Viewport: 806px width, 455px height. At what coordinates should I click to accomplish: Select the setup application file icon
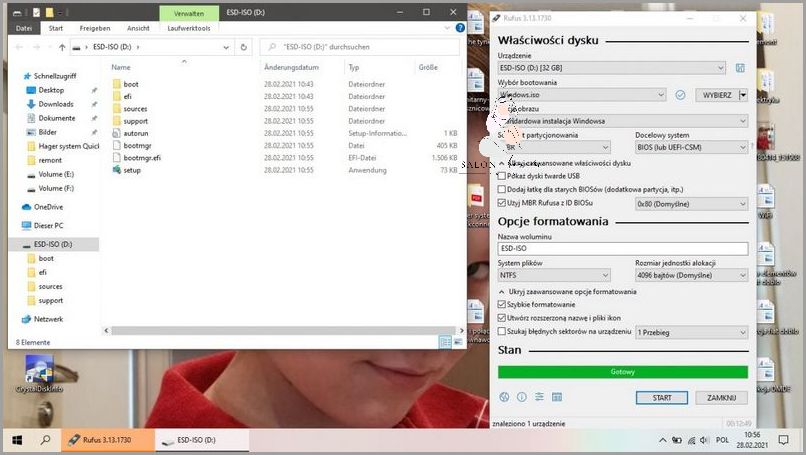117,170
